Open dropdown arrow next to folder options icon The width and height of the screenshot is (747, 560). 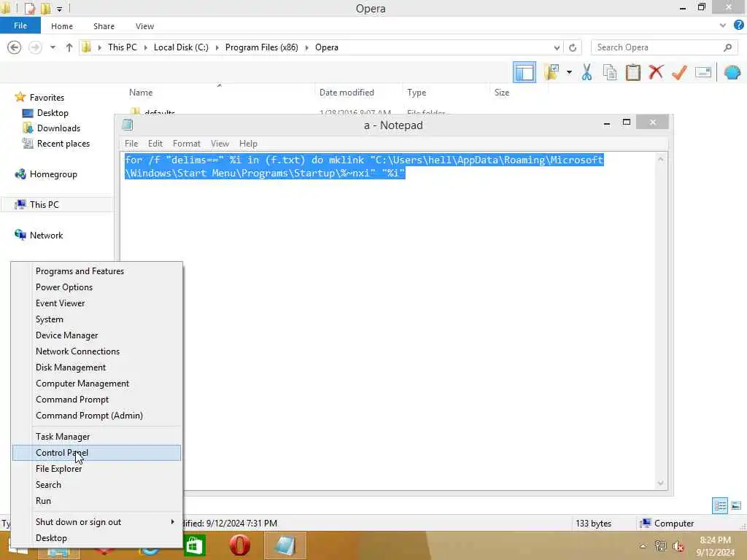[x=569, y=72]
